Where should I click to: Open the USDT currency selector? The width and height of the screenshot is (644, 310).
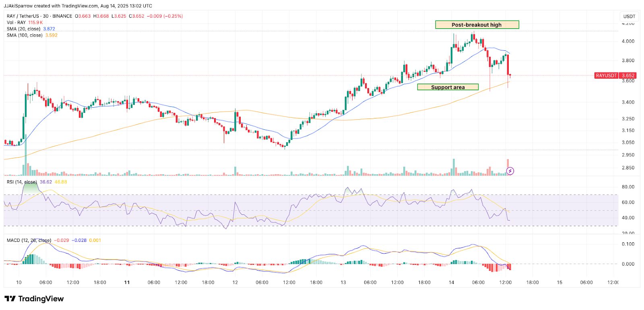(629, 17)
